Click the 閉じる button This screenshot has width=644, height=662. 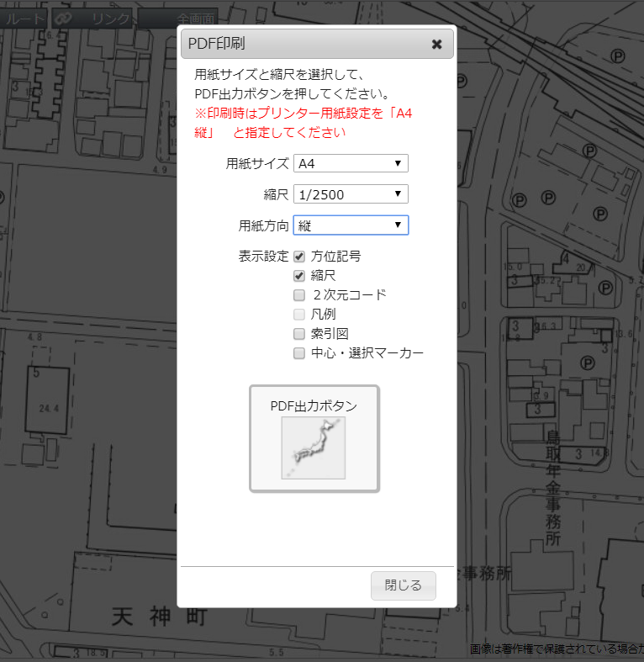coord(403,585)
